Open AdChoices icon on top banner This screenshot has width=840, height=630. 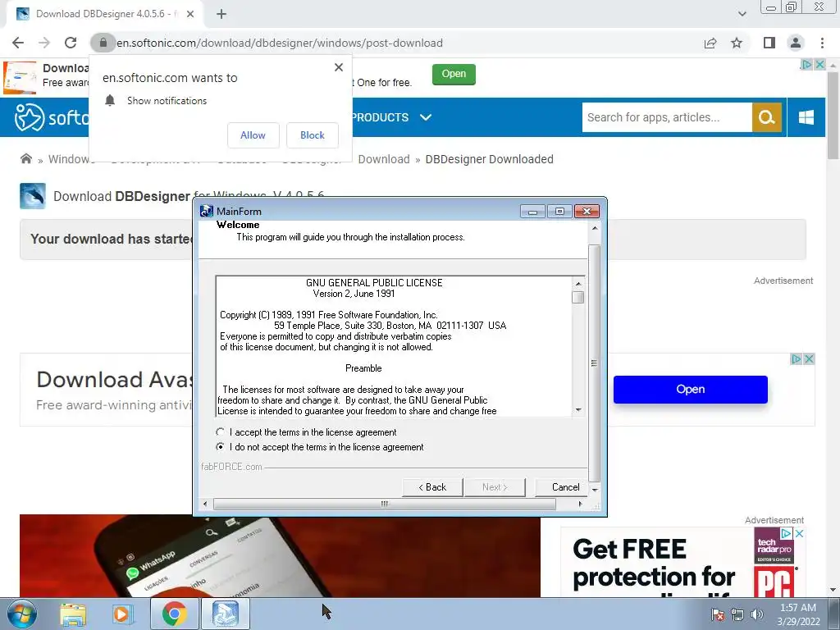[806, 64]
